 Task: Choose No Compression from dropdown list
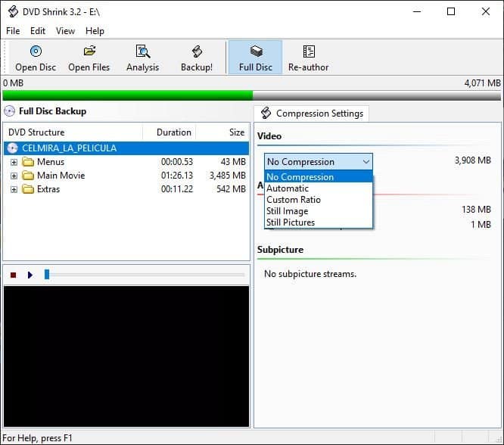pyautogui.click(x=318, y=177)
